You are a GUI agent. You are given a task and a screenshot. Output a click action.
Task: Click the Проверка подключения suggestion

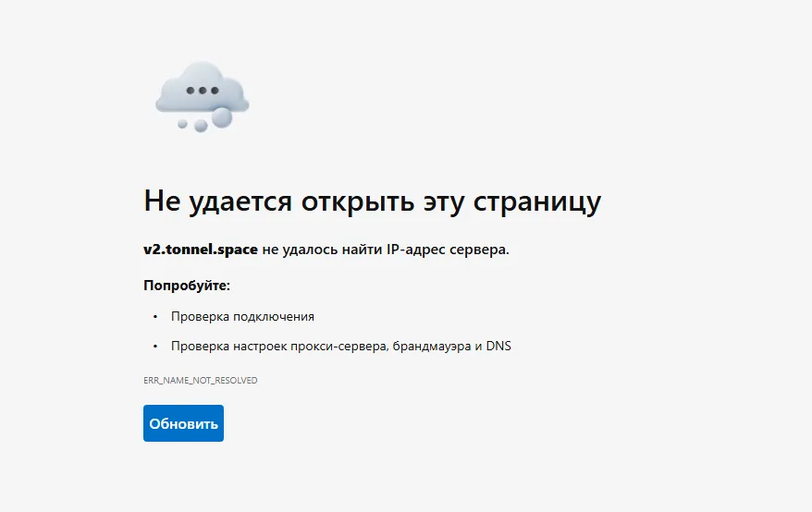coord(242,316)
